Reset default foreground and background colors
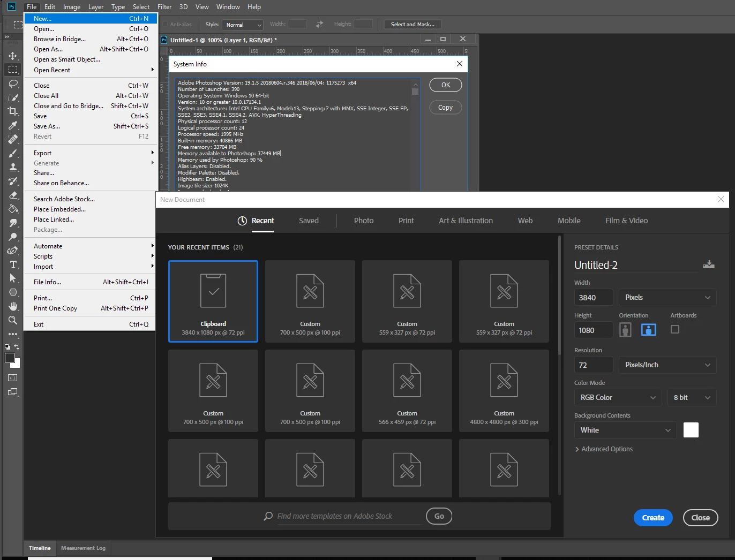 click(x=7, y=347)
